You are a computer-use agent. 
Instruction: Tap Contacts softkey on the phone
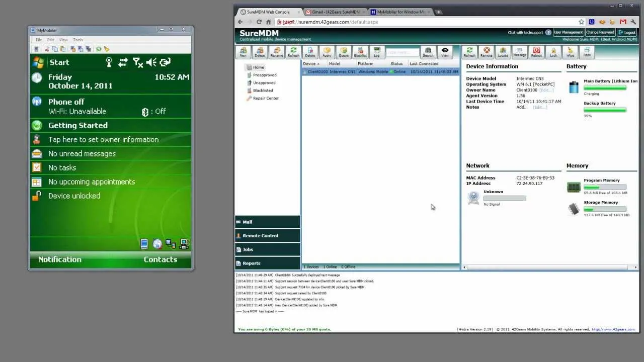160,259
